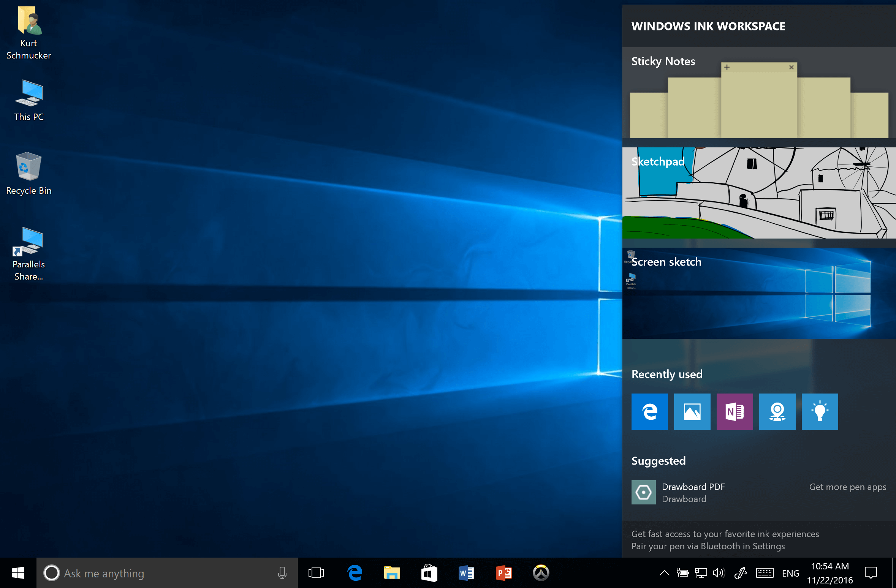Viewport: 896px width, 588px height.
Task: Toggle Windows Ink Workspace pen icon
Action: (x=740, y=573)
